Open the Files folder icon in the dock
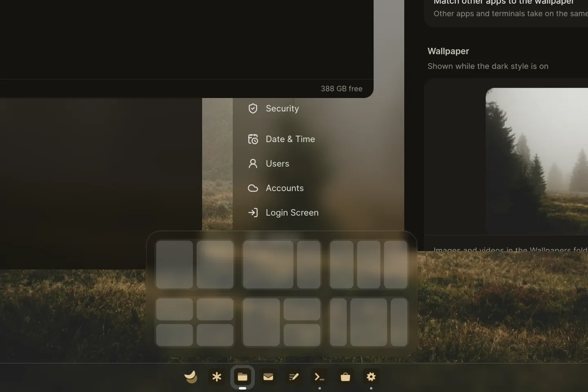 coord(243,376)
